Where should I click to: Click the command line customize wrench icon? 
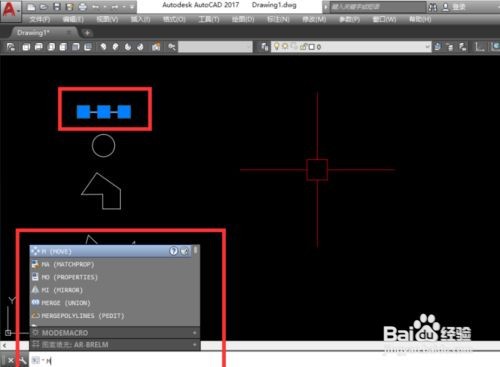click(x=23, y=360)
